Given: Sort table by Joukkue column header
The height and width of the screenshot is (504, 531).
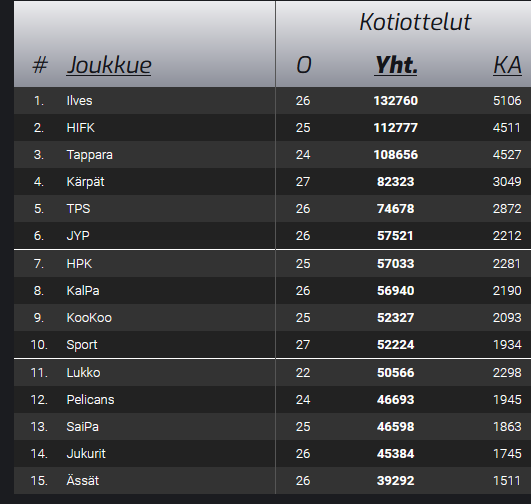Looking at the screenshot, I should [x=109, y=65].
